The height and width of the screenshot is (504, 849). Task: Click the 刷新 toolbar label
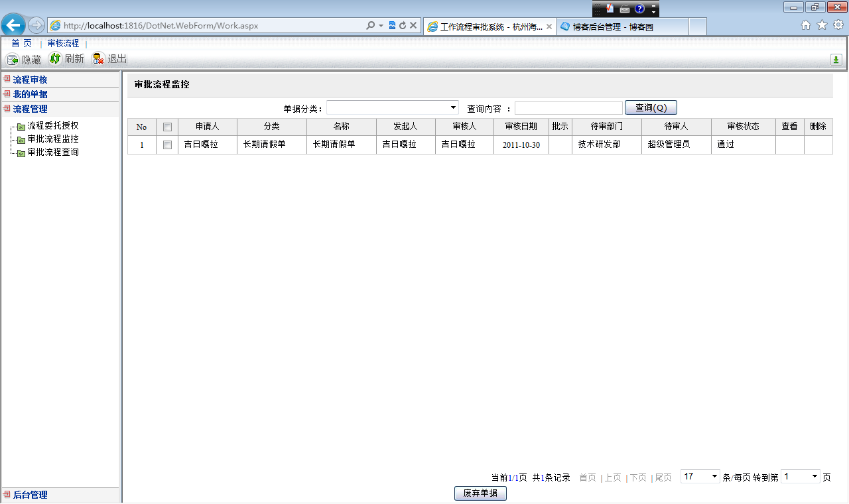click(x=74, y=59)
